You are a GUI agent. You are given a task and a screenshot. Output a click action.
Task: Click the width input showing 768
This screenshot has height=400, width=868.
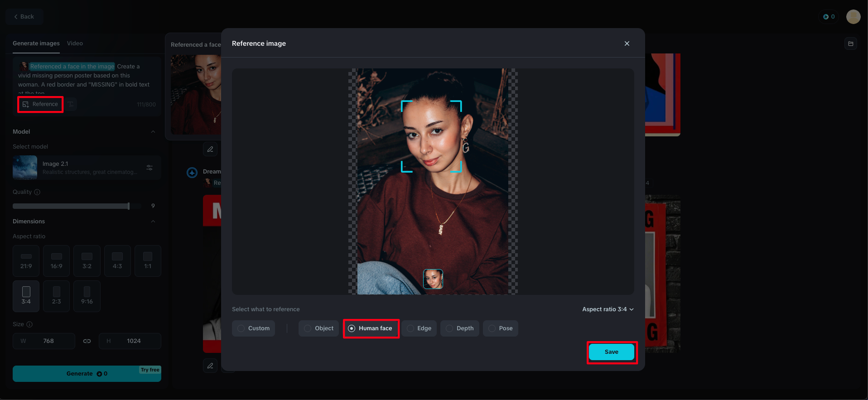44,341
